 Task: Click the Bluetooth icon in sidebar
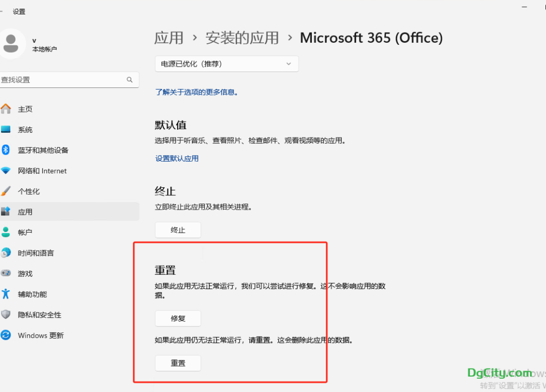click(6, 150)
